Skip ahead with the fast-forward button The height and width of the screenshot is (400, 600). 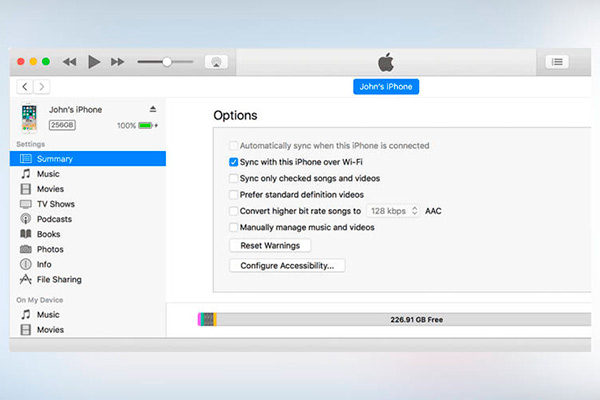pyautogui.click(x=117, y=62)
